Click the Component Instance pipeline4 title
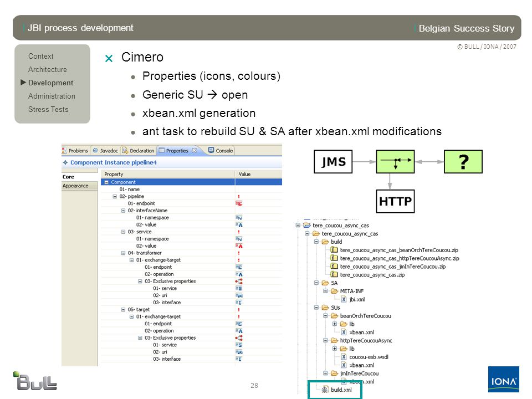532x399 pixels. (x=113, y=162)
